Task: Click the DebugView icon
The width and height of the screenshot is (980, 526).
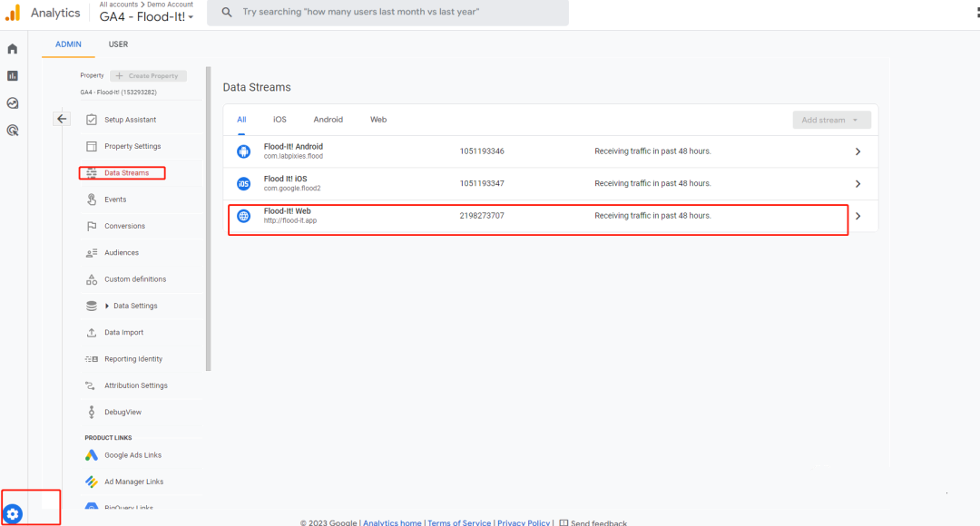Action: [92, 413]
